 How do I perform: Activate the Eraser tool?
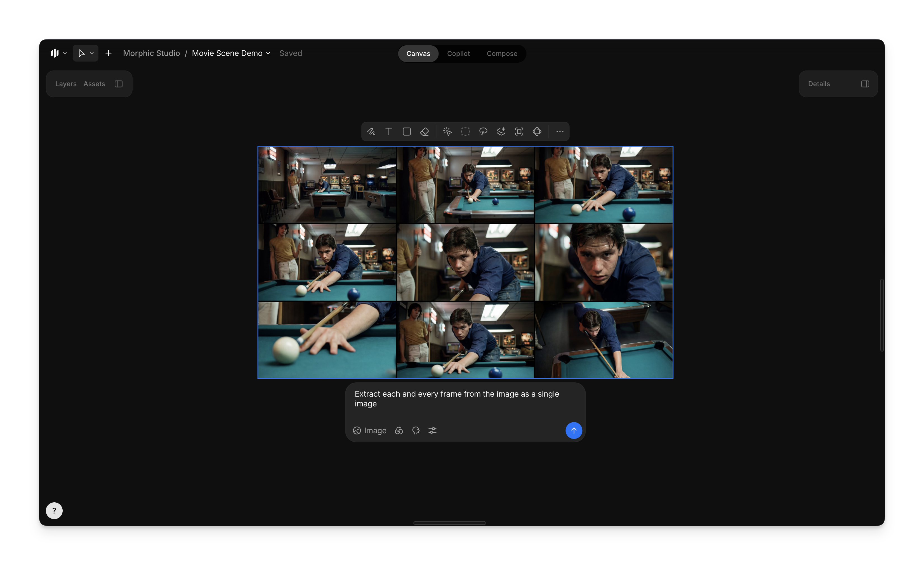(x=425, y=132)
